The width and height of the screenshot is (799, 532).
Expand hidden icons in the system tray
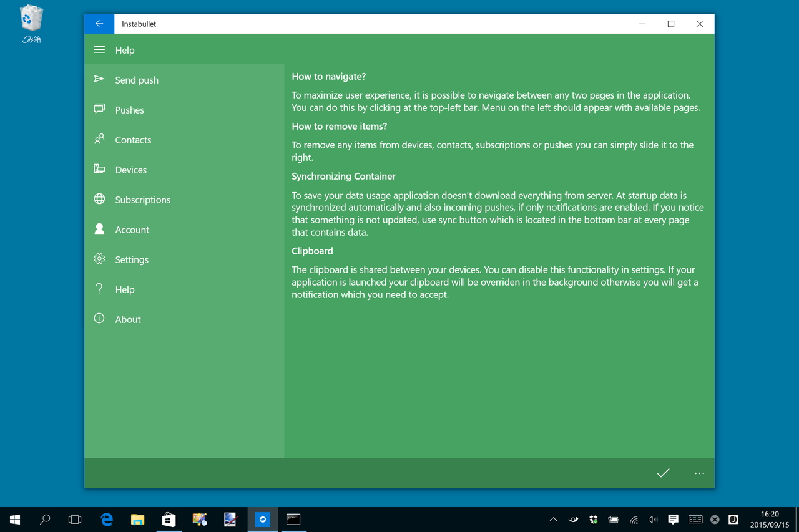pos(553,519)
